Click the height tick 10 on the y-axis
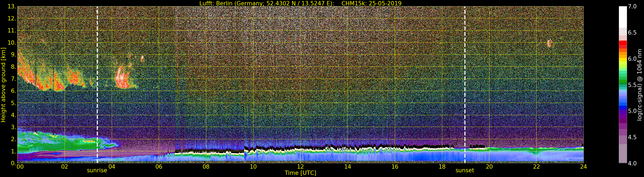 [x=12, y=43]
